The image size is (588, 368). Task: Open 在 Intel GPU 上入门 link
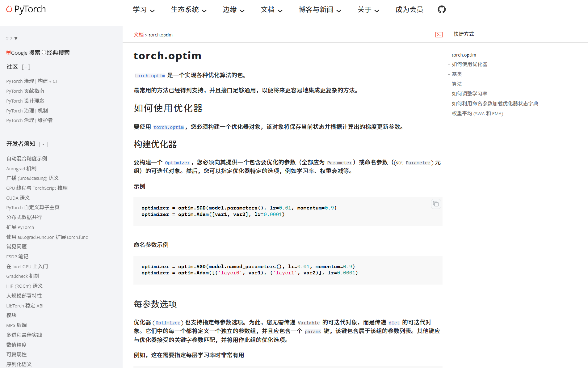pos(27,266)
